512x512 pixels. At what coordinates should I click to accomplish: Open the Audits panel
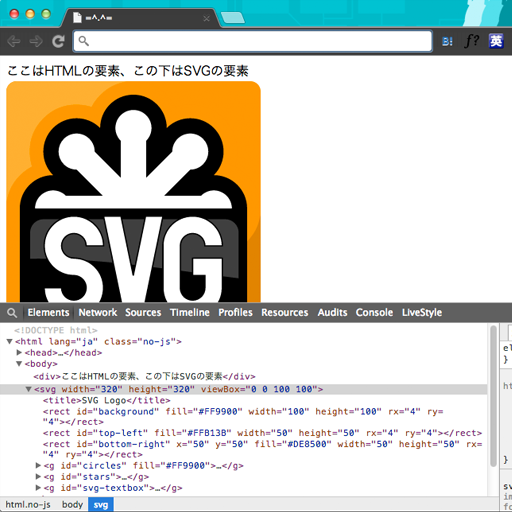coord(332,313)
